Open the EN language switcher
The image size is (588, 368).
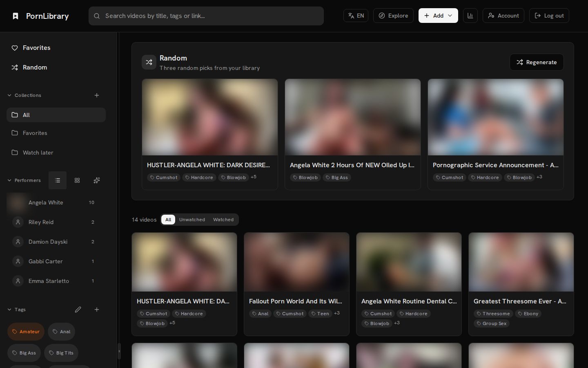tap(356, 16)
